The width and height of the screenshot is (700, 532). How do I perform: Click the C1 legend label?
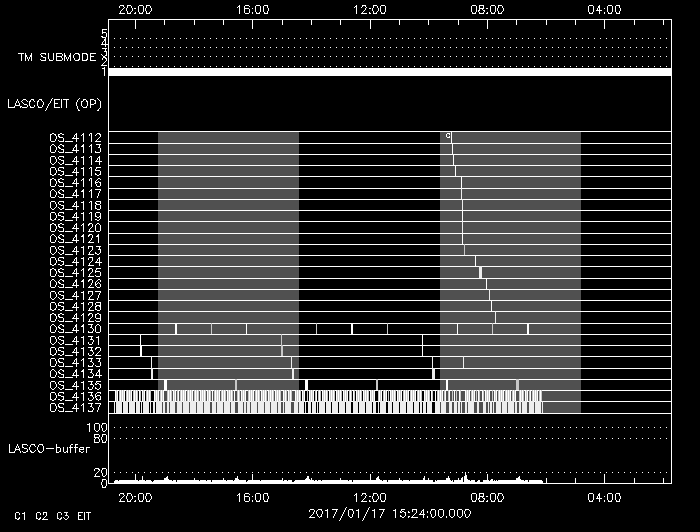click(x=20, y=516)
